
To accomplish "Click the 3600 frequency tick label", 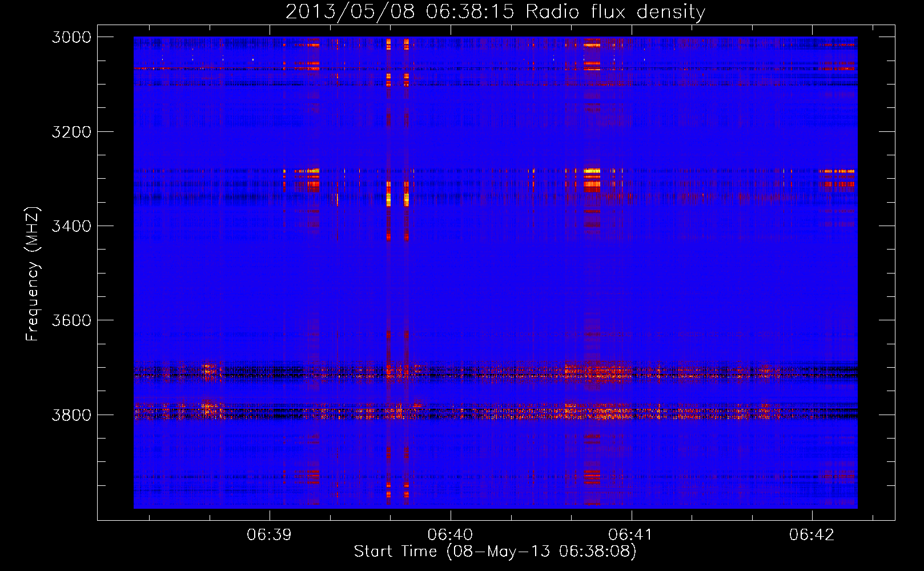I will (71, 320).
